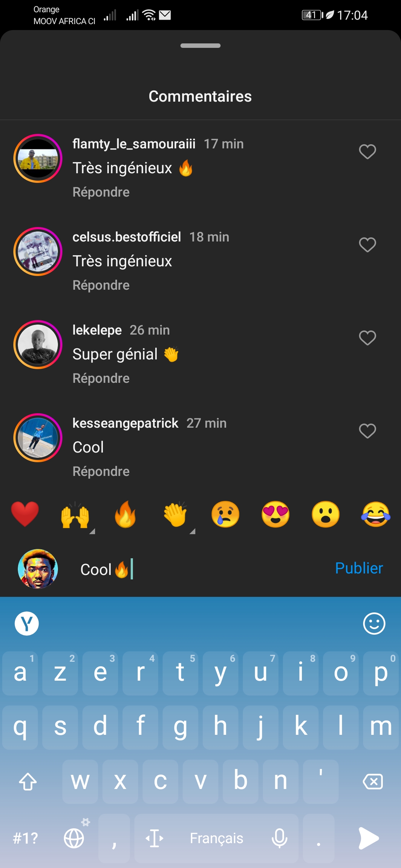Viewport: 401px width, 868px height.
Task: Insert the tears of joy emoji
Action: coord(376,514)
